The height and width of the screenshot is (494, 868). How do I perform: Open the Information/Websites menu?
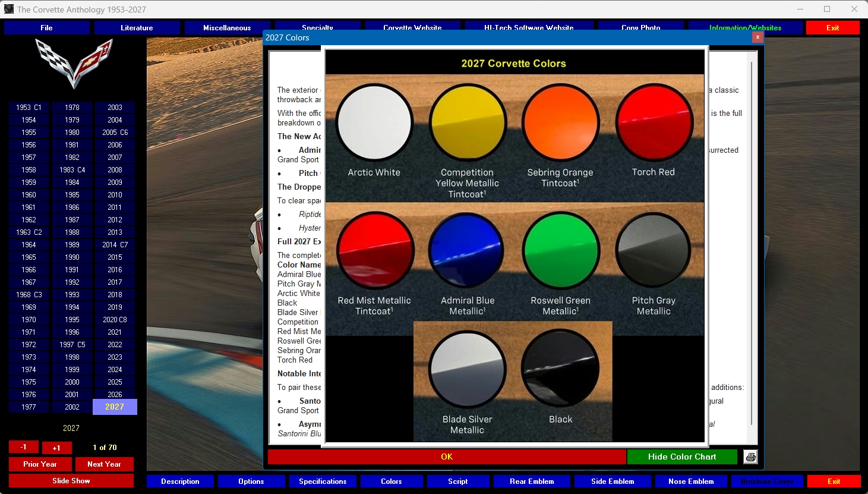click(x=745, y=28)
